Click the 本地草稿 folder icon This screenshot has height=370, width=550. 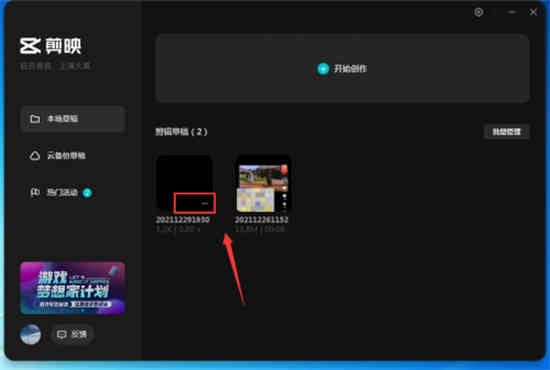click(35, 119)
